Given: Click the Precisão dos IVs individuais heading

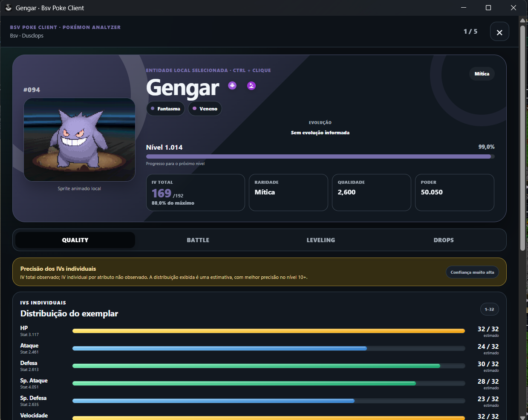Looking at the screenshot, I should pos(58,269).
